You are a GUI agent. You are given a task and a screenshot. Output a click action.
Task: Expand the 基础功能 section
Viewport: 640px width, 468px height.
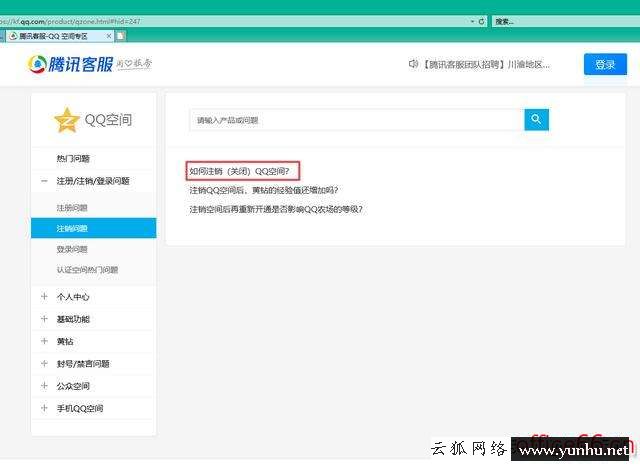pyautogui.click(x=44, y=319)
